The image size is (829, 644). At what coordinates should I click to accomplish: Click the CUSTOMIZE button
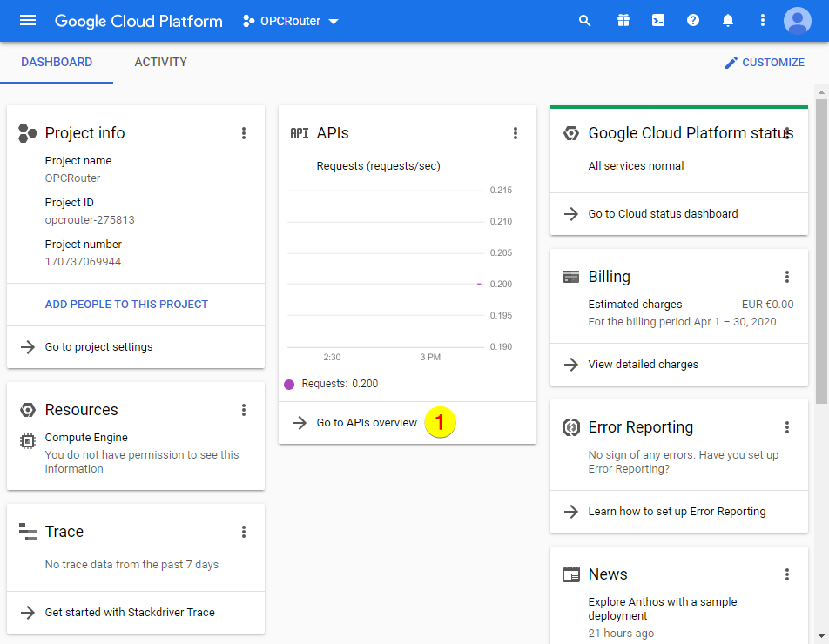click(x=765, y=62)
